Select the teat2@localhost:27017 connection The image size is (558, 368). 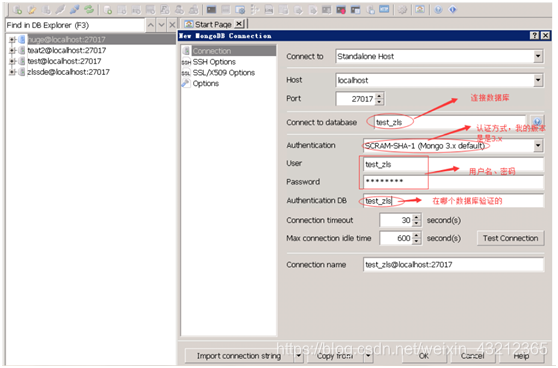[x=67, y=50]
